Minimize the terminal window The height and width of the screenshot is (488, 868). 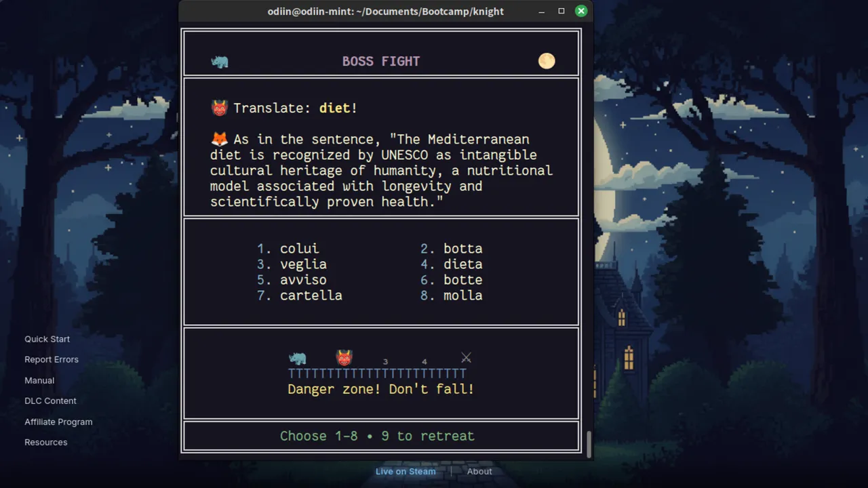pos(541,11)
